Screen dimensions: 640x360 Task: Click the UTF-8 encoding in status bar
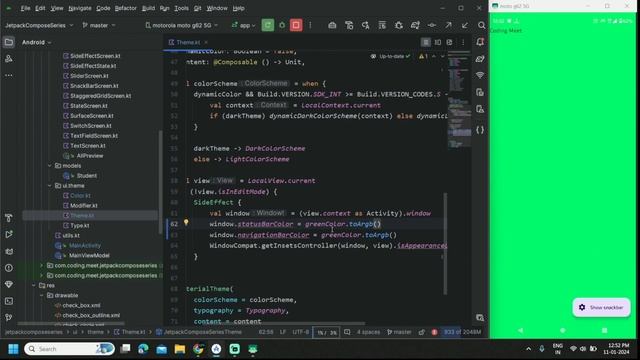pyautogui.click(x=300, y=332)
